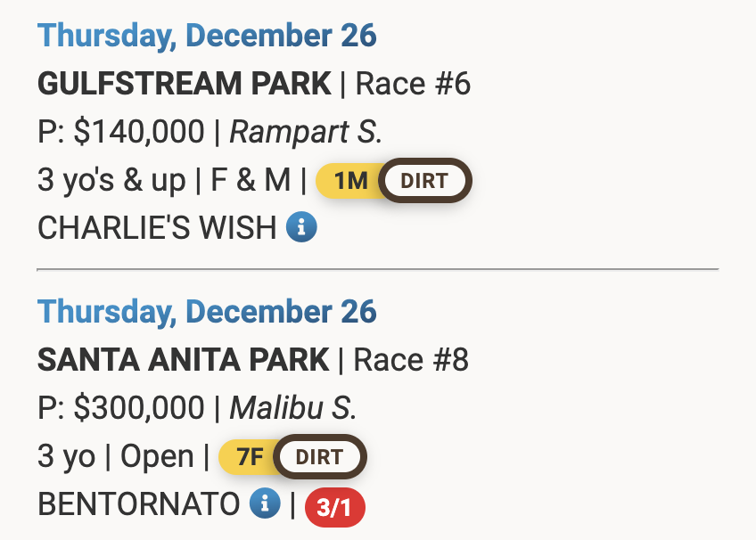Click the DIRT badge in the Santa Anita race
This screenshot has height=540, width=756.
click(319, 457)
